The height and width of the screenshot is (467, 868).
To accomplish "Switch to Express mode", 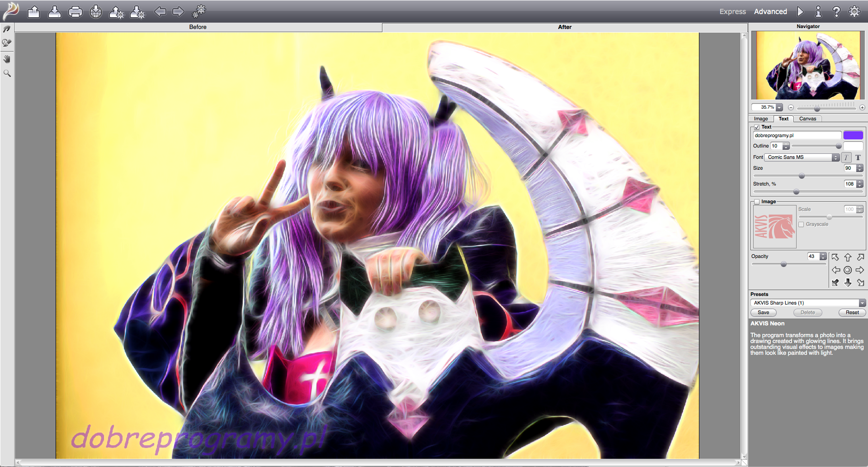I will [x=733, y=12].
